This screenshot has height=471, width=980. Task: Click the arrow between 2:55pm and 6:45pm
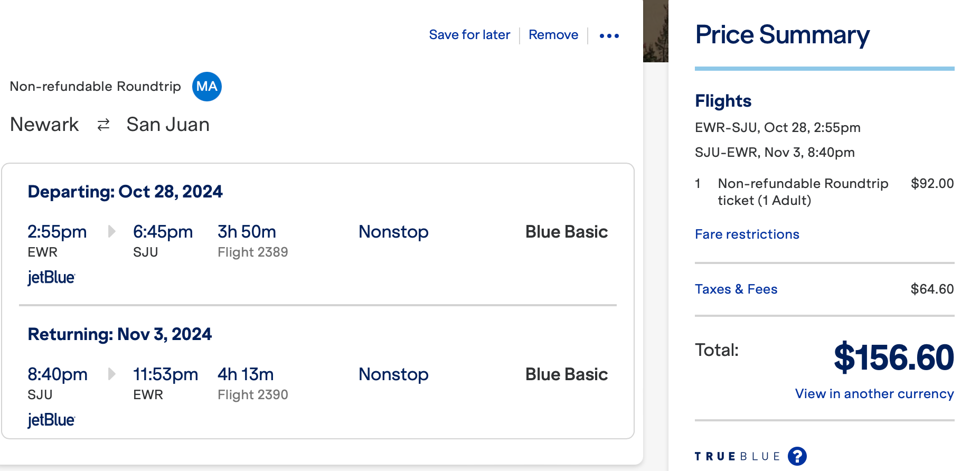[x=111, y=231]
